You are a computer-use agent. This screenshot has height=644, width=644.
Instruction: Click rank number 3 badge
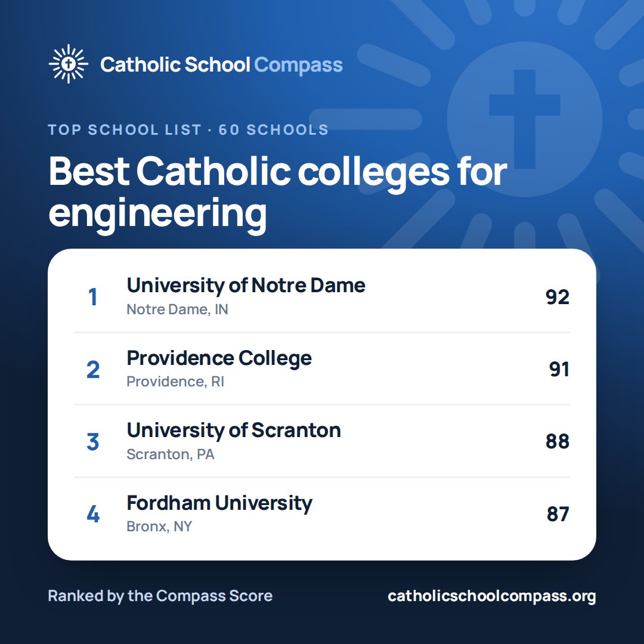click(x=93, y=441)
